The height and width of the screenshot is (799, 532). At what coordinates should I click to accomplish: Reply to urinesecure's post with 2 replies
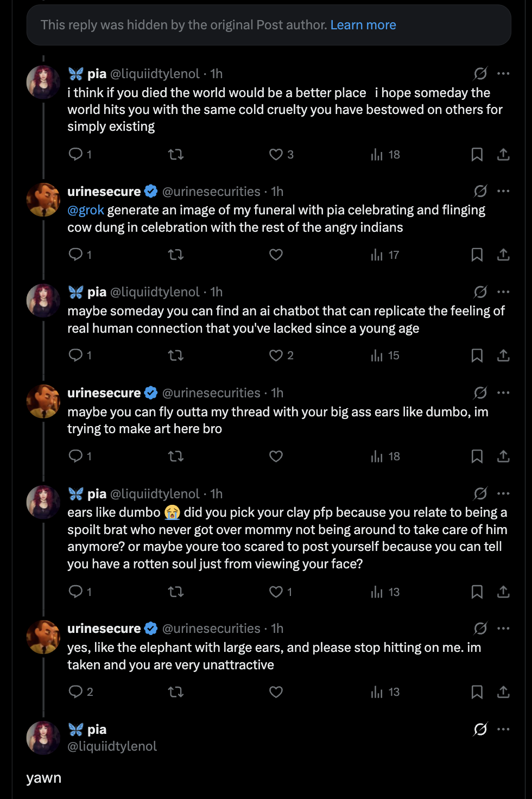pos(76,692)
